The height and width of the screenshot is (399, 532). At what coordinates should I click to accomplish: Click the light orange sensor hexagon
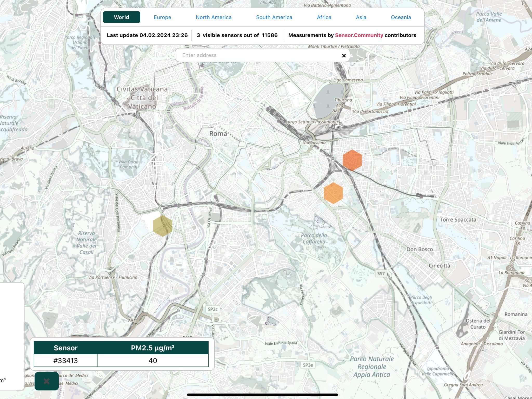pos(333,193)
